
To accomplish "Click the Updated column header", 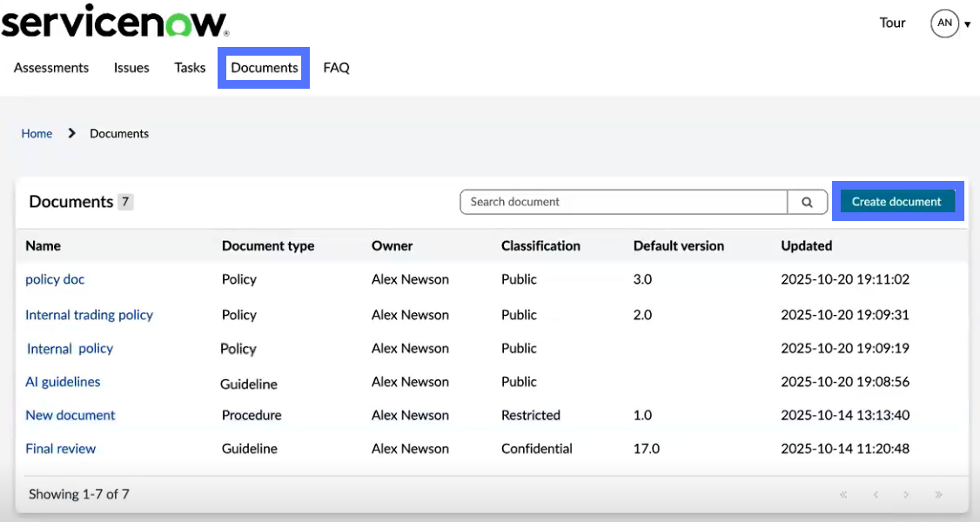I will 806,246.
